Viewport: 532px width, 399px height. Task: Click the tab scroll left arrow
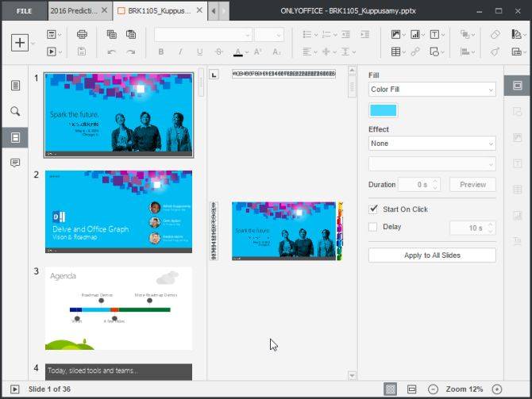coord(213,11)
